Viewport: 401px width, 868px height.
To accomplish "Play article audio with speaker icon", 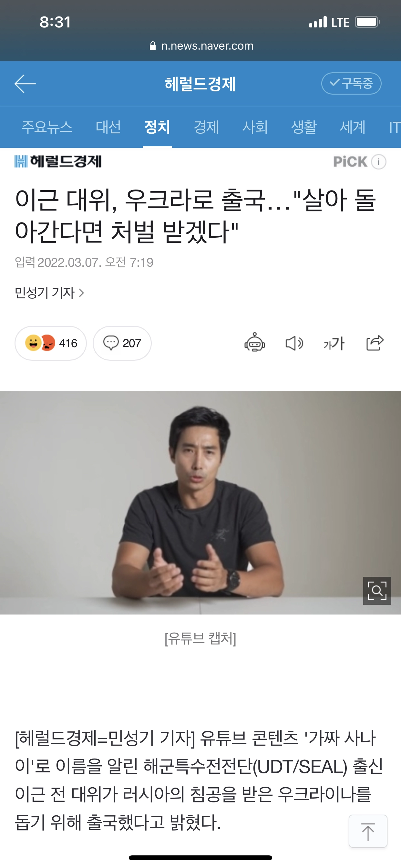I will point(294,343).
